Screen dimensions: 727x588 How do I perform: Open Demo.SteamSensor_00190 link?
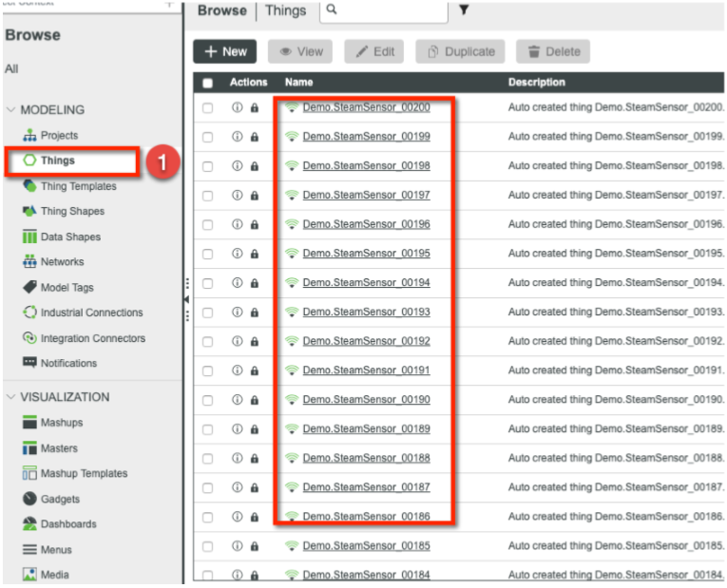point(366,399)
